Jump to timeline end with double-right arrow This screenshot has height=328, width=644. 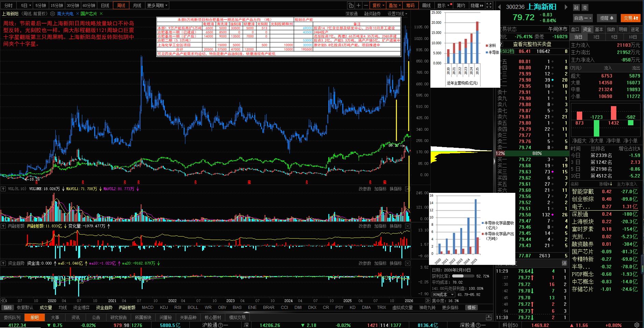pyautogui.click(x=428, y=301)
